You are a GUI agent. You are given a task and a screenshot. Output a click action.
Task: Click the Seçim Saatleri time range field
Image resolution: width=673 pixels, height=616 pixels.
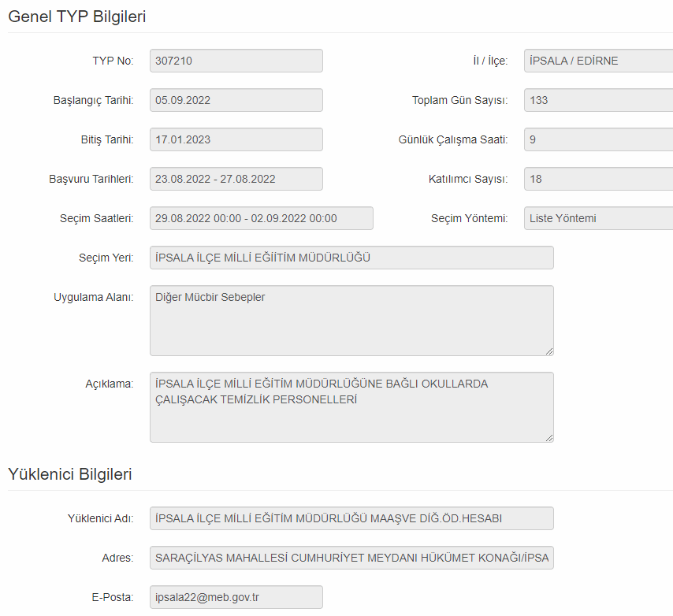(261, 218)
